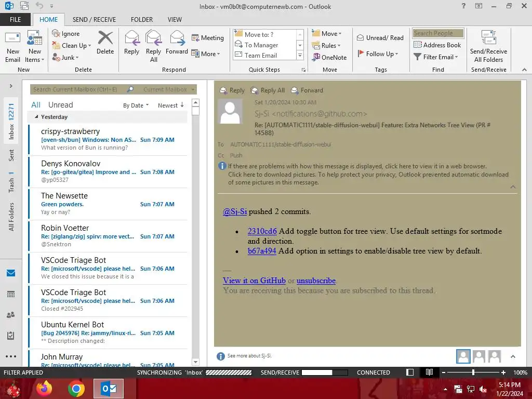Screen dimensions: 532x399
Task: Delete the selected message
Action: (105, 43)
